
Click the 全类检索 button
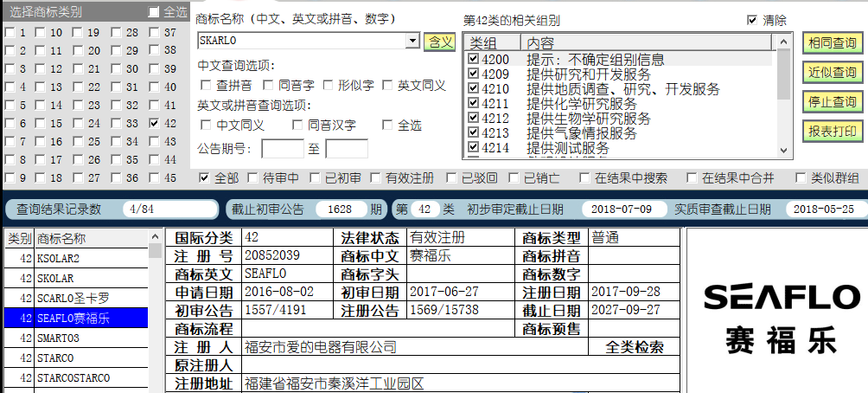pyautogui.click(x=635, y=347)
